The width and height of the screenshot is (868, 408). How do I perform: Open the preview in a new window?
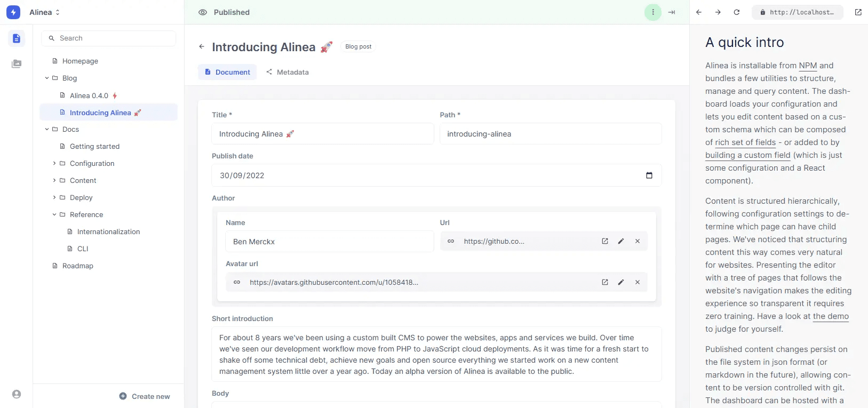pyautogui.click(x=858, y=12)
